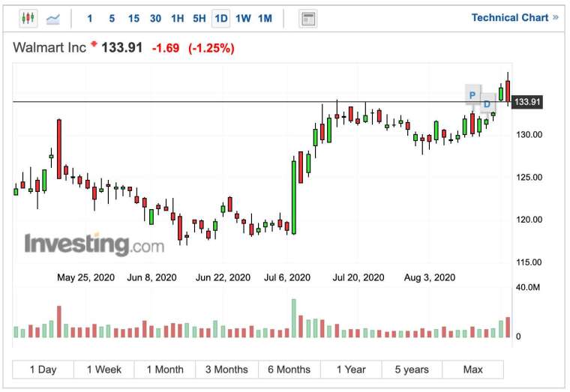Set the 1H interval
Screen dimensions: 570x392
[178, 18]
